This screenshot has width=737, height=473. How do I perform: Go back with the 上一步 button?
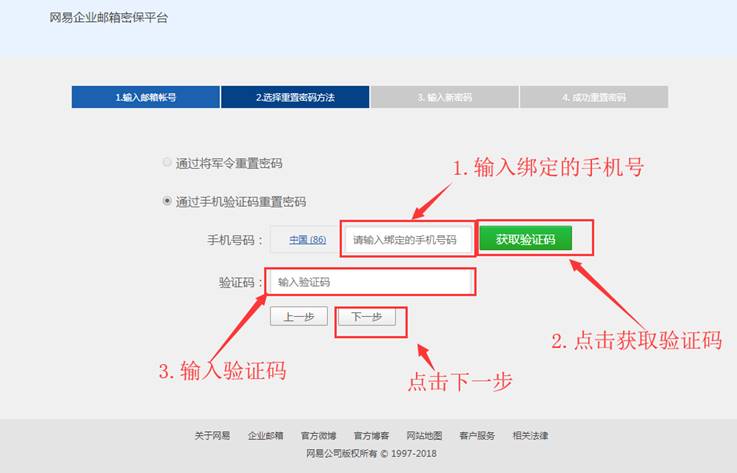click(x=299, y=316)
